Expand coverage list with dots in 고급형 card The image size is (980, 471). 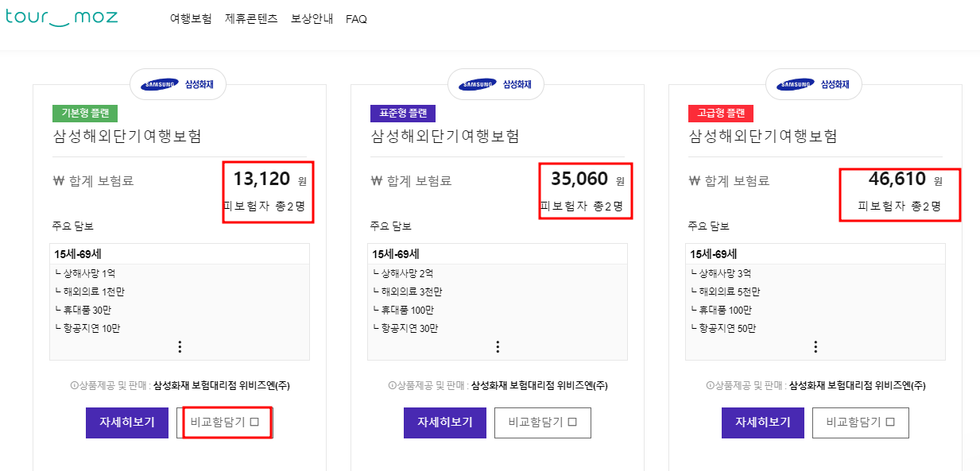(x=815, y=346)
